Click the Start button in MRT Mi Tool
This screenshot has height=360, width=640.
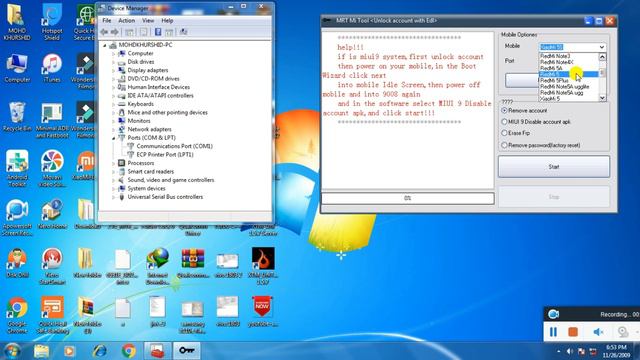coord(554,167)
